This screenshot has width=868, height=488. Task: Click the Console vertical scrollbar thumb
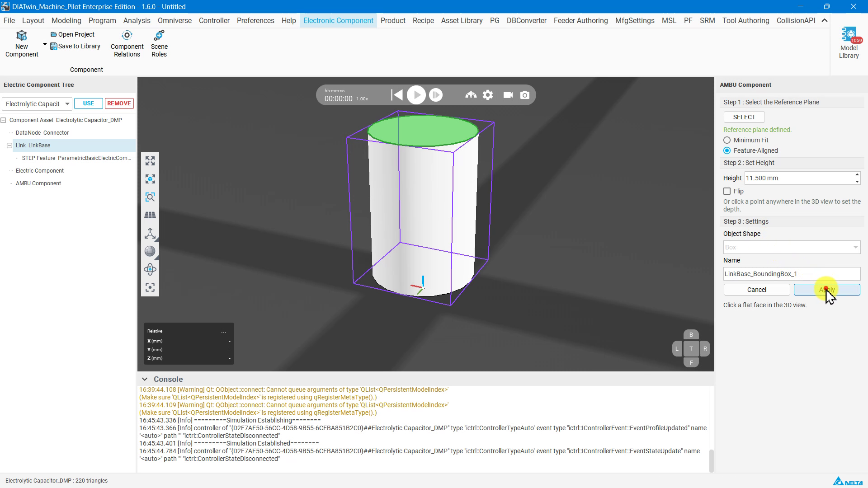pyautogui.click(x=711, y=460)
